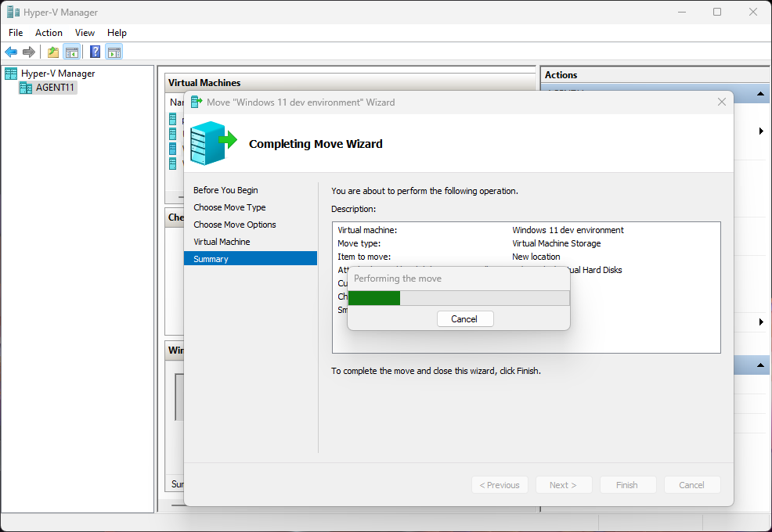Open the View menu
The width and height of the screenshot is (772, 532).
click(85, 33)
